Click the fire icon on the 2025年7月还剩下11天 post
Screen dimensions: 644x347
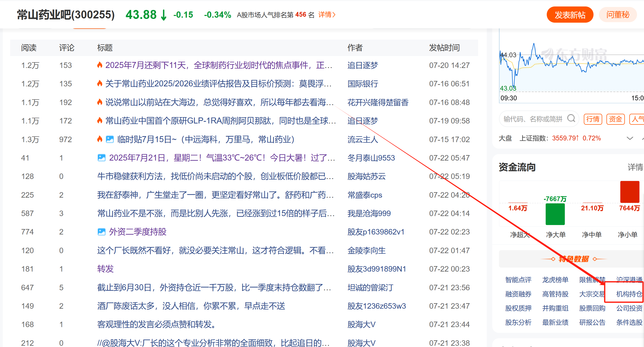tap(100, 65)
